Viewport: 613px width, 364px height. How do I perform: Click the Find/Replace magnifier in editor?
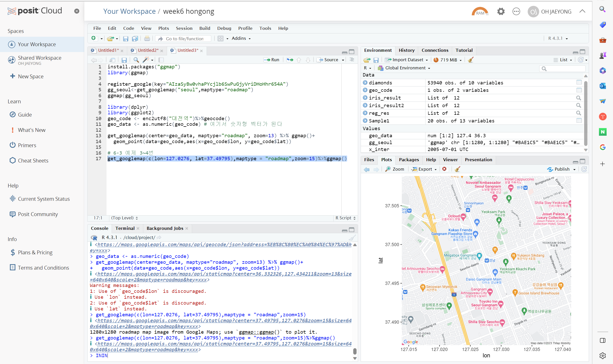(x=136, y=60)
